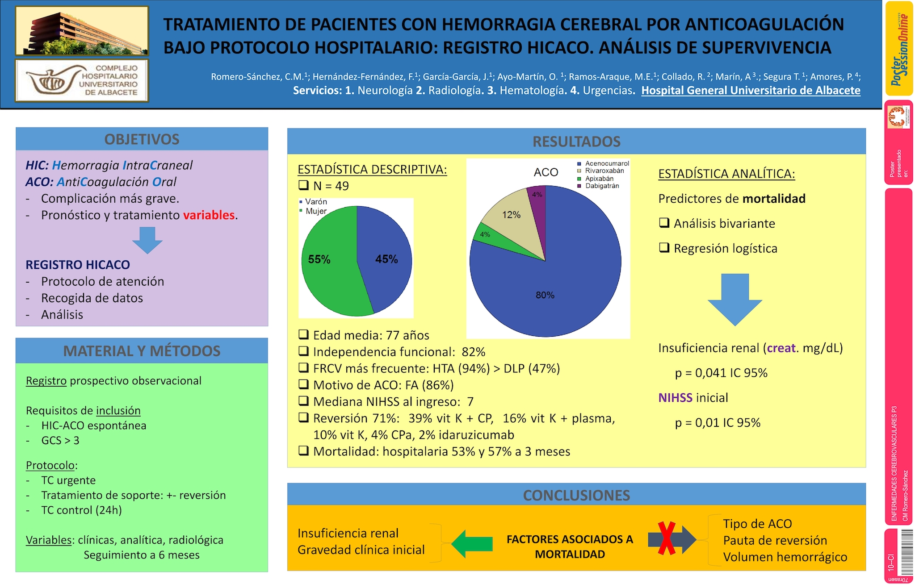The width and height of the screenshot is (915, 588).
Task: Click 'p = 0,01 IC 95%' value
Action: 718,423
